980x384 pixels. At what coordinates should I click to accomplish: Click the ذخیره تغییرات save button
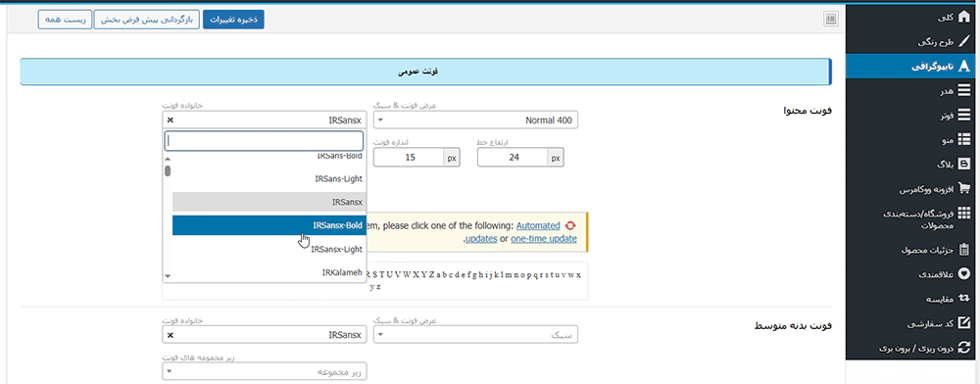coord(234,20)
